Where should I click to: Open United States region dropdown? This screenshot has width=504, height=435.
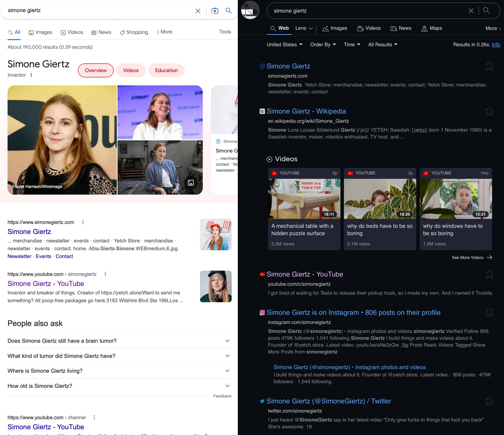285,44
